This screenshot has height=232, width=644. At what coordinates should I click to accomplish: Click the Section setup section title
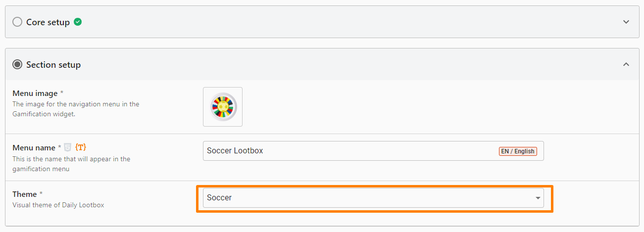[x=53, y=64]
